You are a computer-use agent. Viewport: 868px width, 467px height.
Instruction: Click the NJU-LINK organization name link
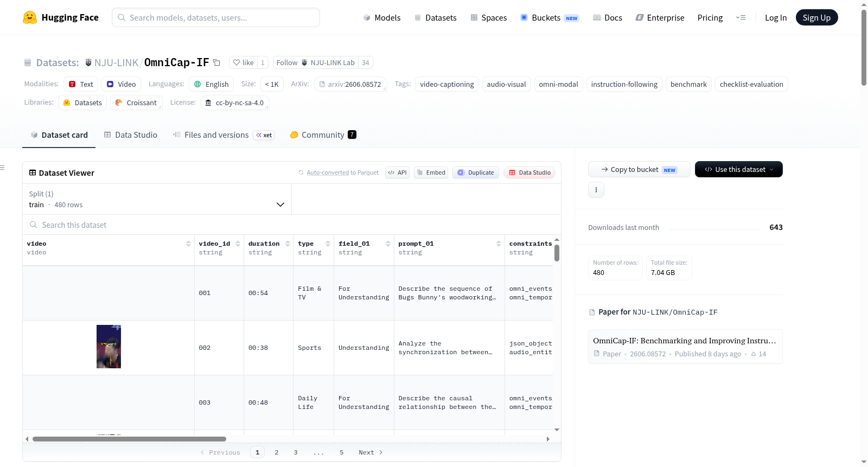click(x=116, y=62)
